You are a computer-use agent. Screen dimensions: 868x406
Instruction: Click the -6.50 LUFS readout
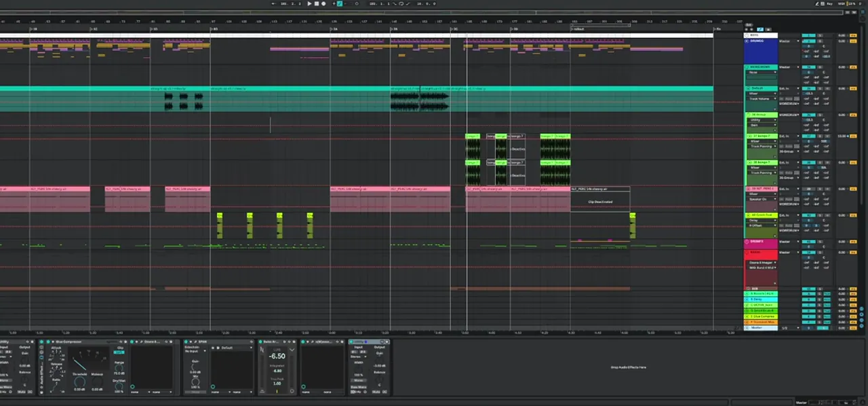tap(277, 356)
